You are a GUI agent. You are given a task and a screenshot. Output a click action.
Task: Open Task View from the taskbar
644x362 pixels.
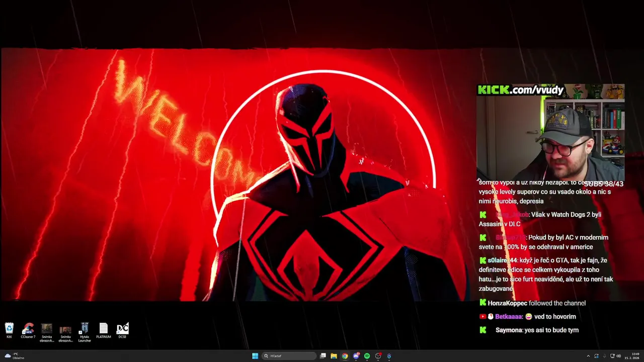[x=323, y=356]
